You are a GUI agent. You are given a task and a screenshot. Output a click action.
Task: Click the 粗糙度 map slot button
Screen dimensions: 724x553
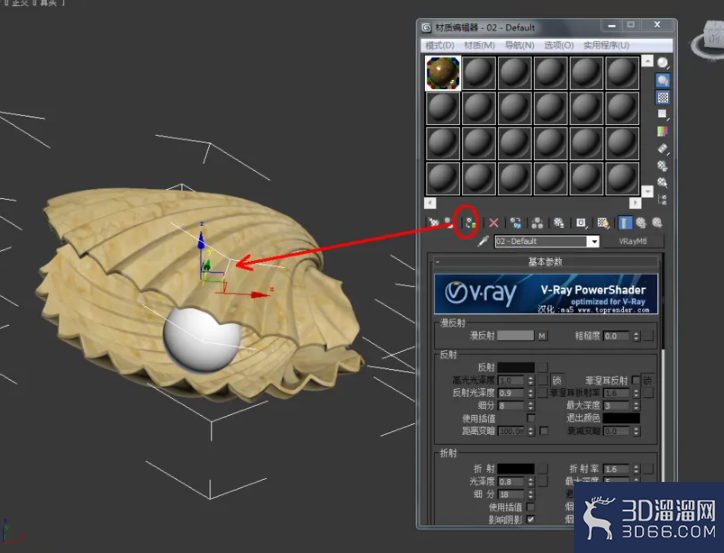coord(648,336)
